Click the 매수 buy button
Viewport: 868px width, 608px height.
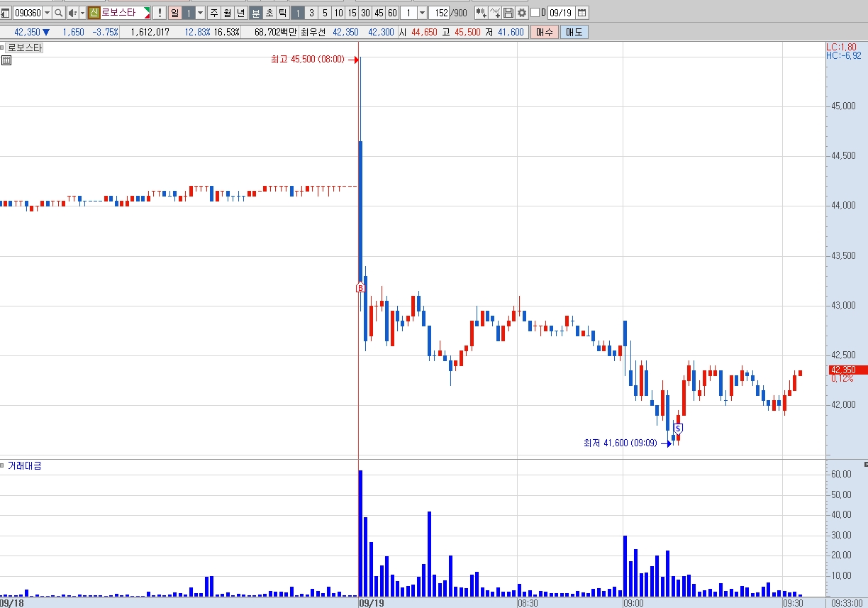click(544, 32)
